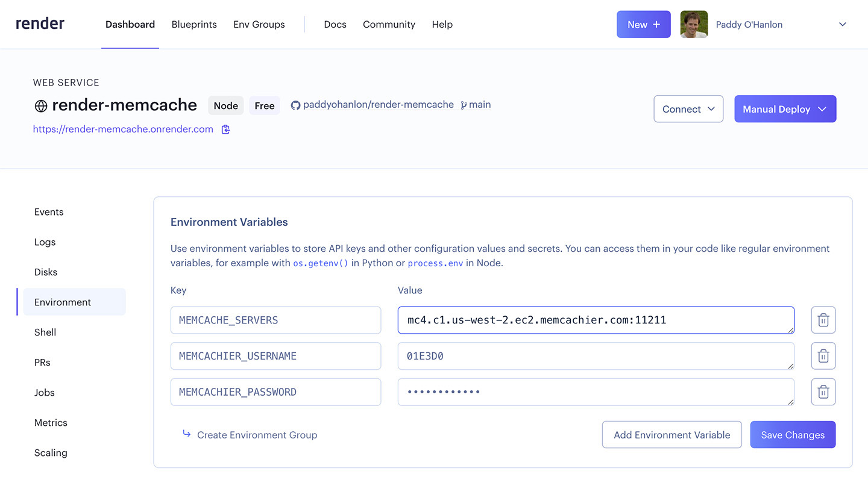Screen dimensions: 868x477
Task: Open paddyohanlon/render-memcache repository link
Action: (379, 105)
